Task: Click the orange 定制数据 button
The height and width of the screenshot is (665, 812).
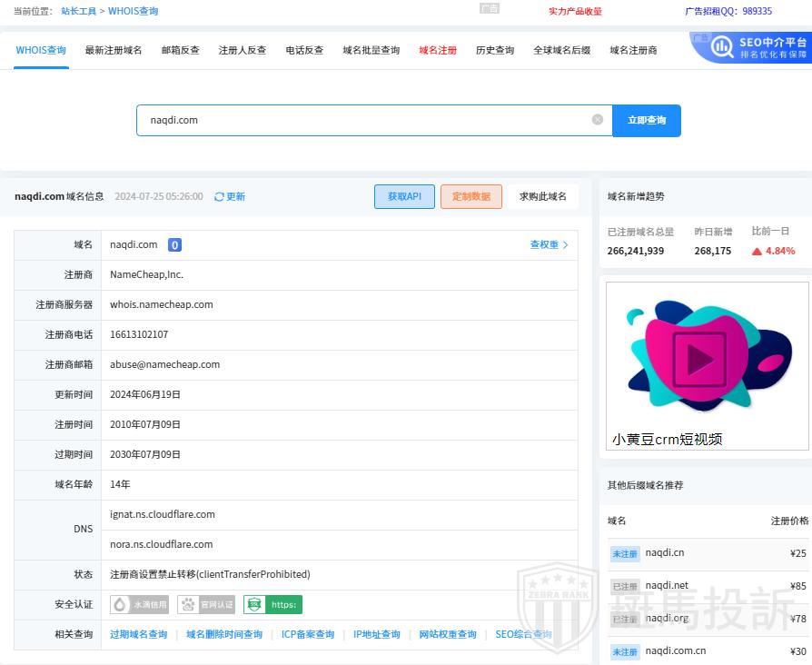Action: [470, 197]
